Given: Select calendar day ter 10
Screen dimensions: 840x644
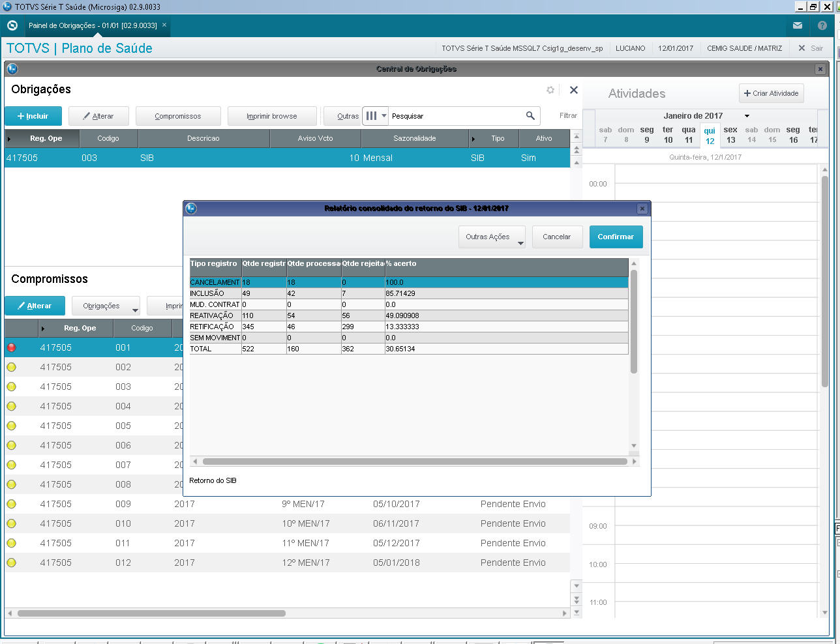Looking at the screenshot, I should [x=668, y=135].
